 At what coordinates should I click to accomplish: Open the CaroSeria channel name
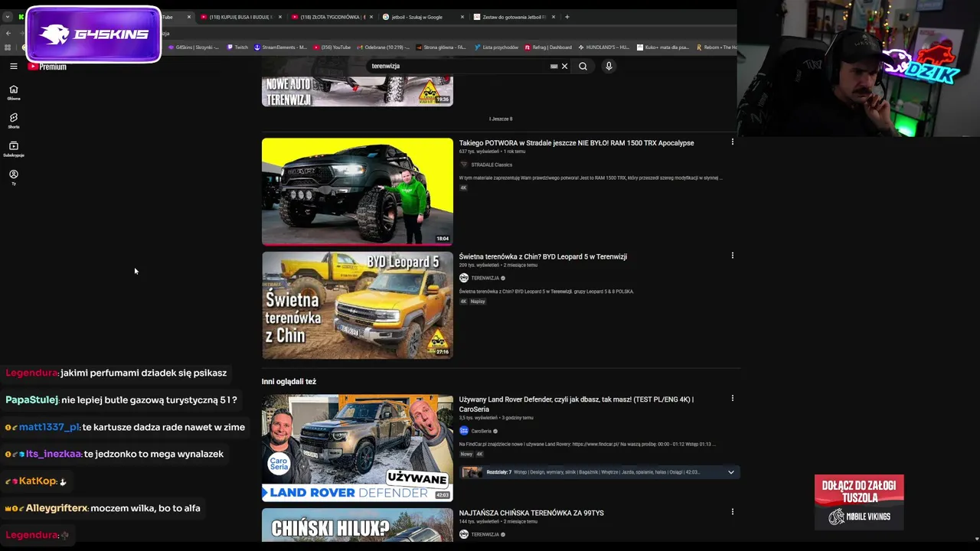(482, 431)
